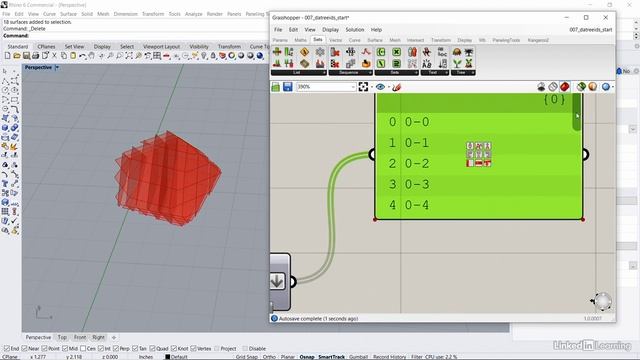Toggle Point osnap checkbox
This screenshot has width=640, height=360.
(x=44, y=349)
